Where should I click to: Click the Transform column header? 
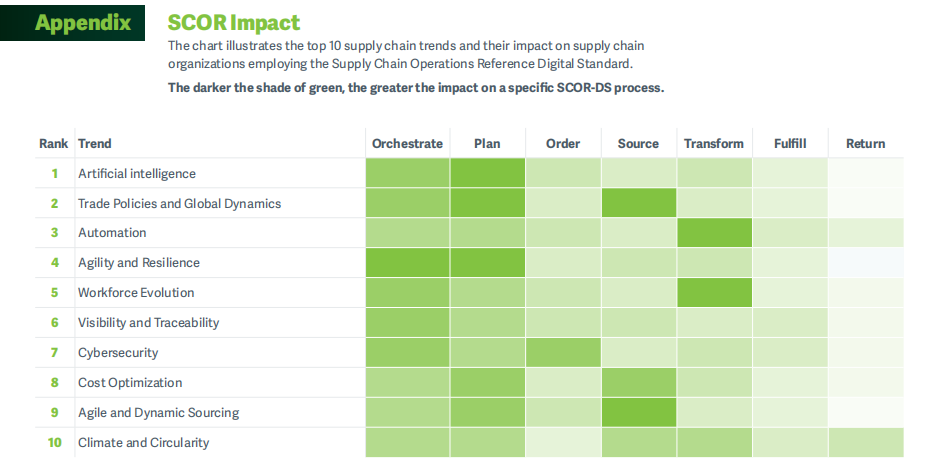(714, 143)
